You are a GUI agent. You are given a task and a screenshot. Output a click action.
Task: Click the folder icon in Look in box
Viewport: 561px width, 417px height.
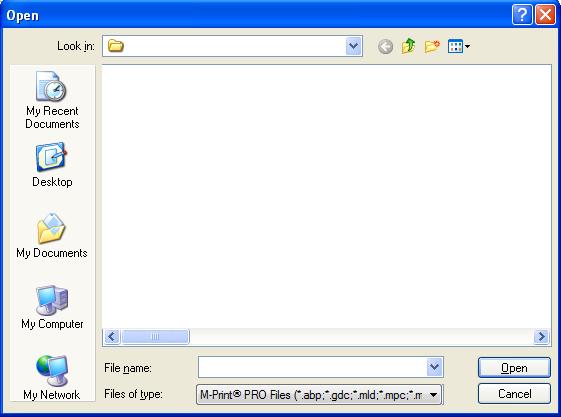pos(116,46)
